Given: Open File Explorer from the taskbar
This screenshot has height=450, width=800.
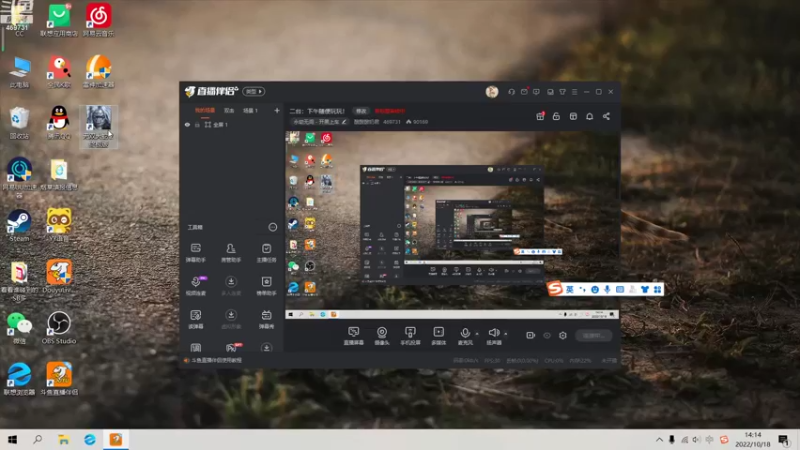Looking at the screenshot, I should pos(63,439).
